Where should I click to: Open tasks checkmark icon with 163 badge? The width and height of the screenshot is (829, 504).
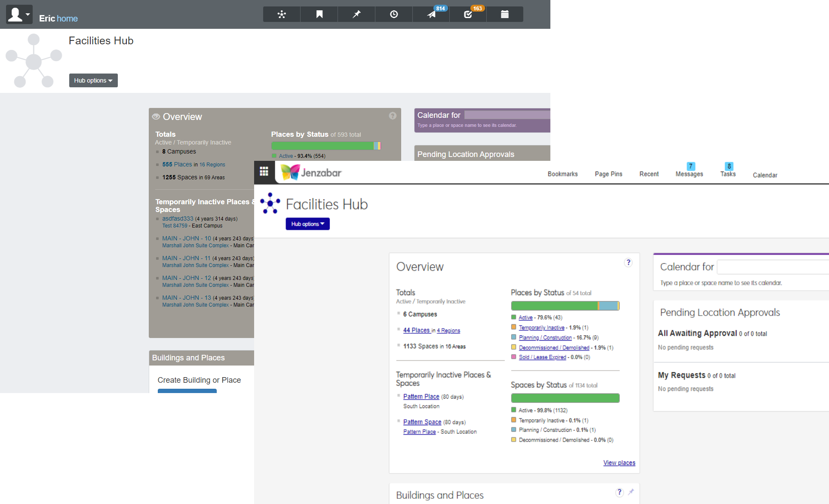[x=468, y=14]
